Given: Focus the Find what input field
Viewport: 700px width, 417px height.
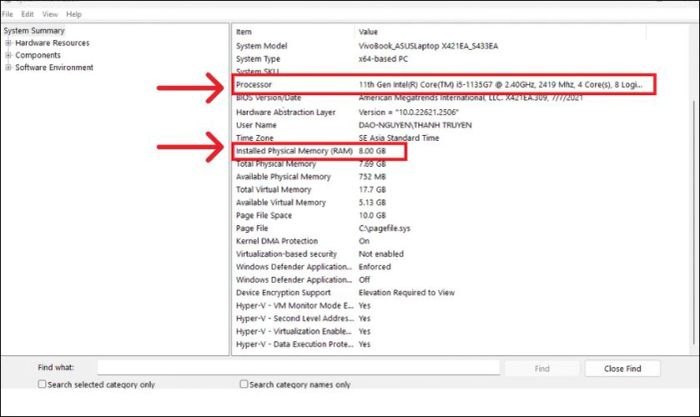Looking at the screenshot, I should [298, 368].
